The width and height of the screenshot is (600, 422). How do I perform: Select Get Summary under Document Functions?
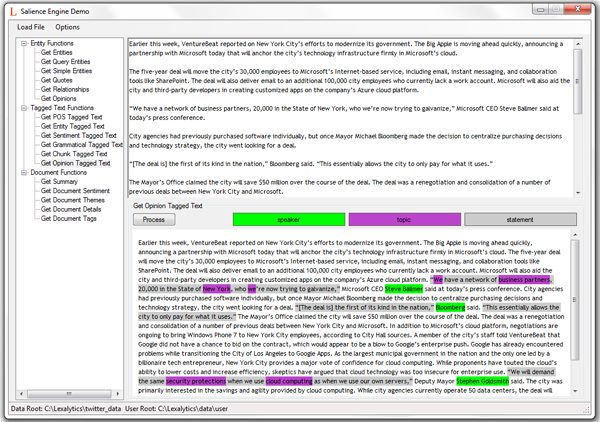tap(60, 181)
